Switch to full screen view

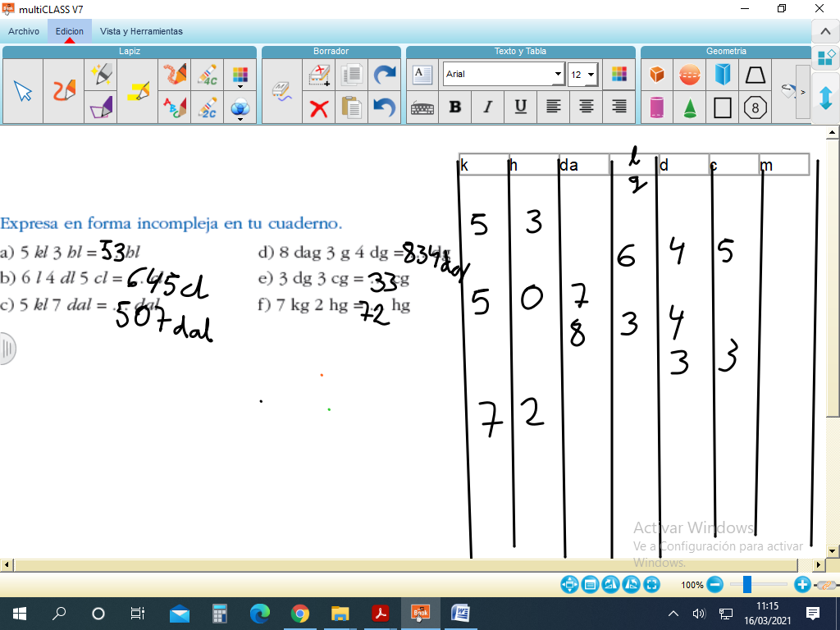[x=651, y=584]
